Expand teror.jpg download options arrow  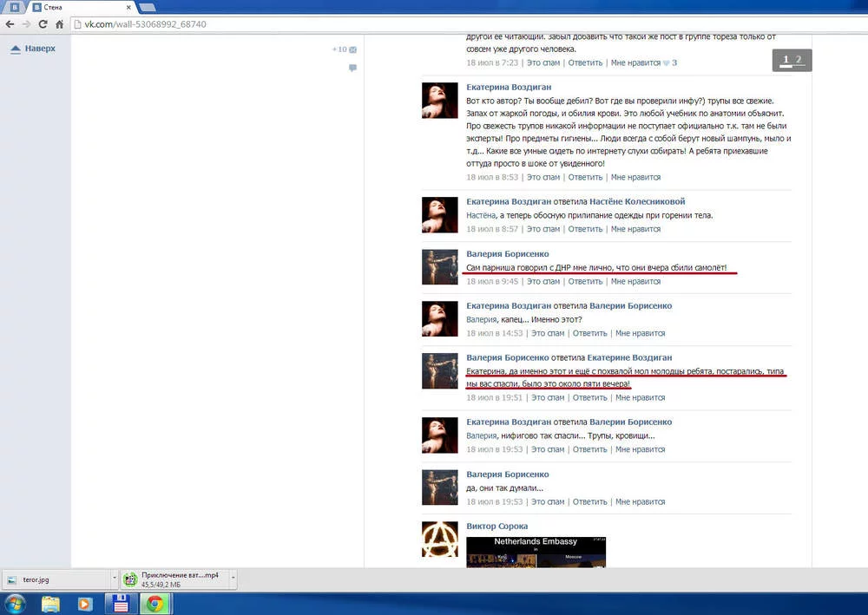[114, 579]
